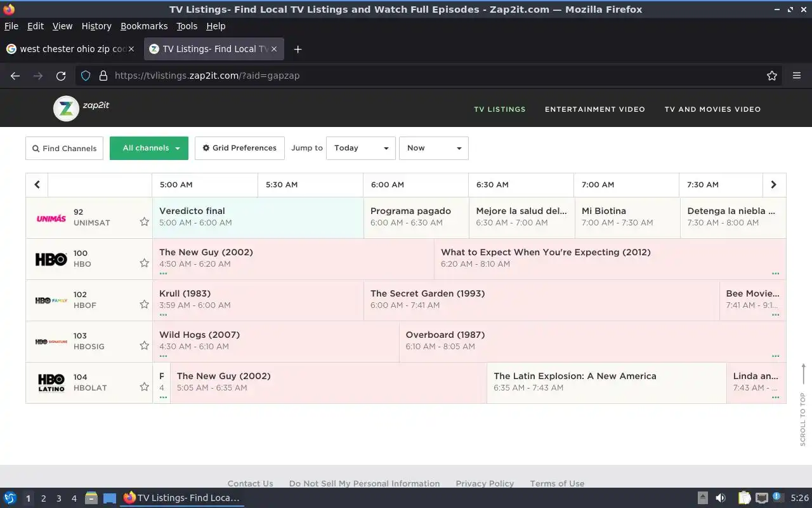Open the Edit menu
The height and width of the screenshot is (508, 812).
click(36, 26)
